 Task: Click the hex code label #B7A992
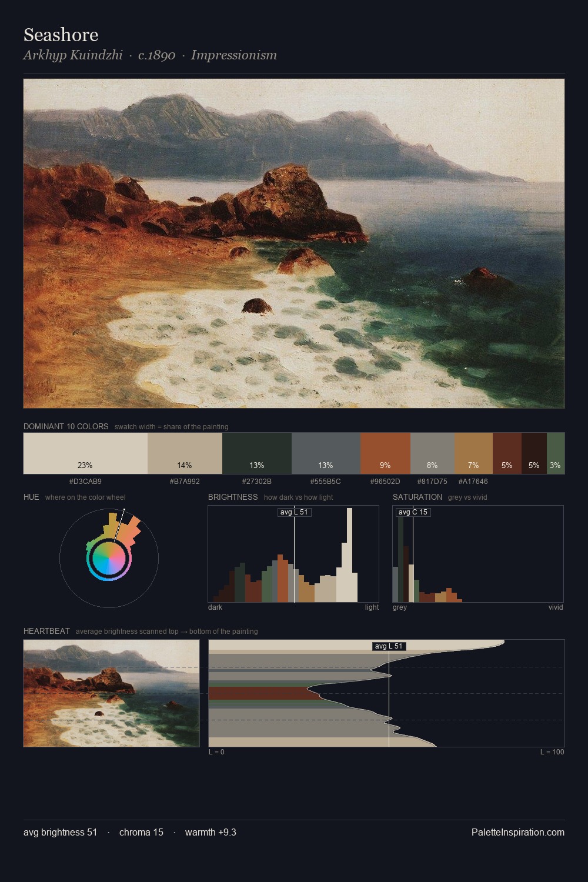click(185, 482)
